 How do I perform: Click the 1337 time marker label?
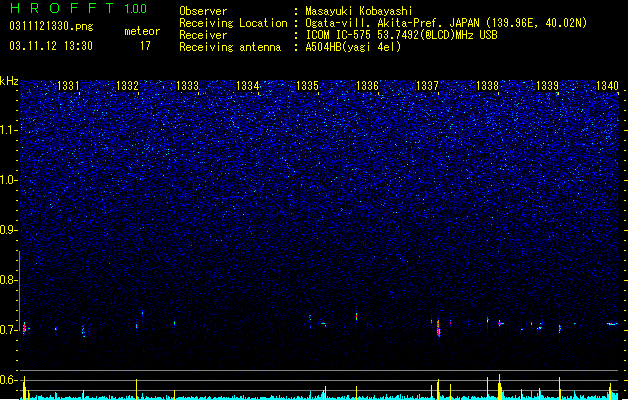tap(427, 85)
